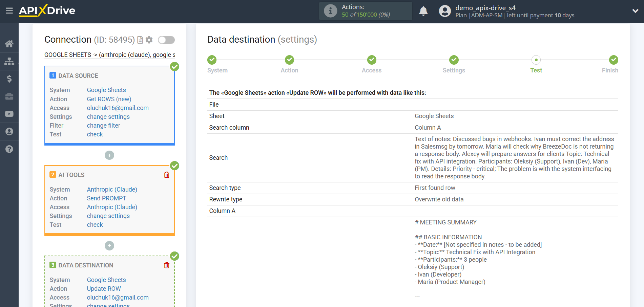
Task: Click the APIXDrive logo
Action: pos(47,10)
